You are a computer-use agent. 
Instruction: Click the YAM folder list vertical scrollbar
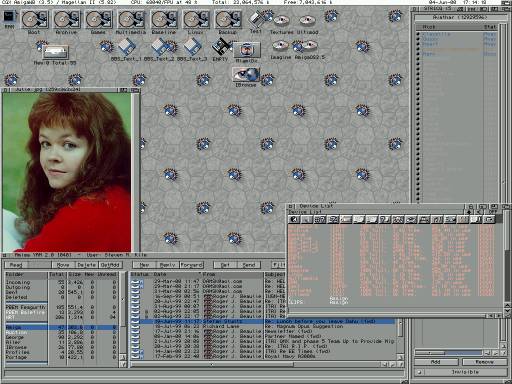(x=123, y=313)
